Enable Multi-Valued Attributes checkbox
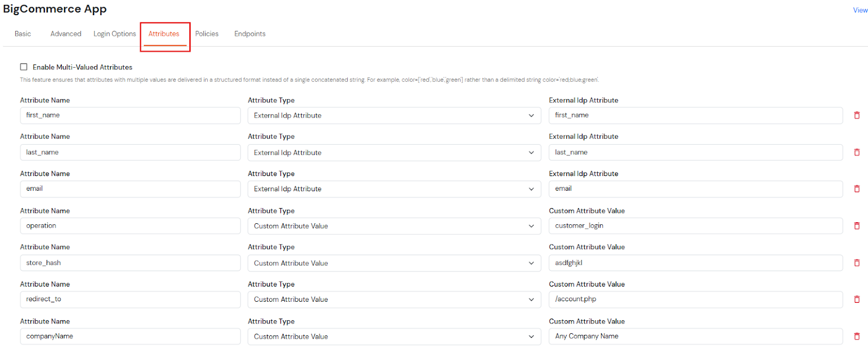 click(x=24, y=67)
